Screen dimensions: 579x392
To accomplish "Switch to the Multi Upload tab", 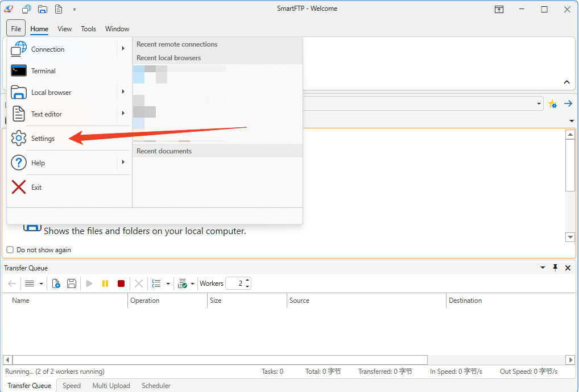I will pos(111,386).
